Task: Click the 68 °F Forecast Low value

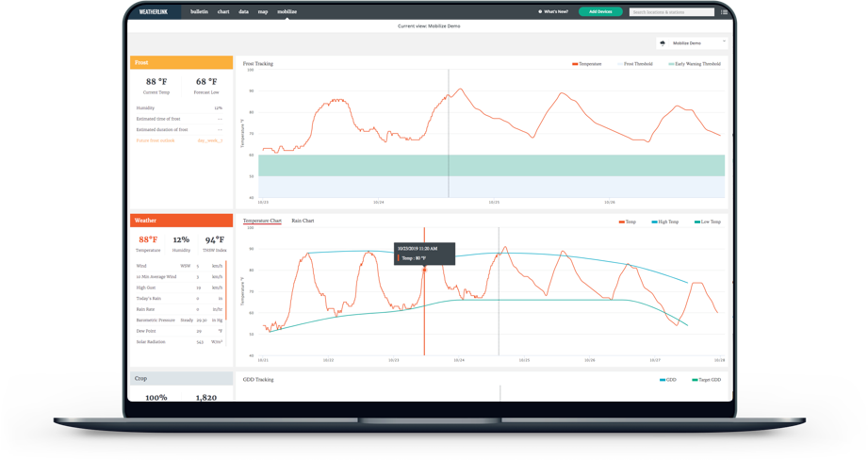Action: (x=206, y=82)
